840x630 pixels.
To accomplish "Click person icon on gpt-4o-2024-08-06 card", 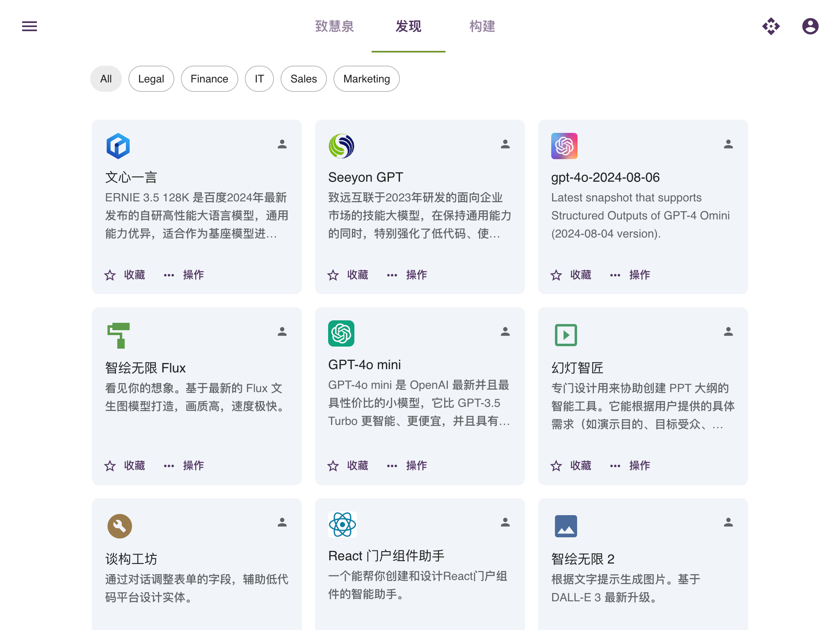I will pyautogui.click(x=728, y=144).
